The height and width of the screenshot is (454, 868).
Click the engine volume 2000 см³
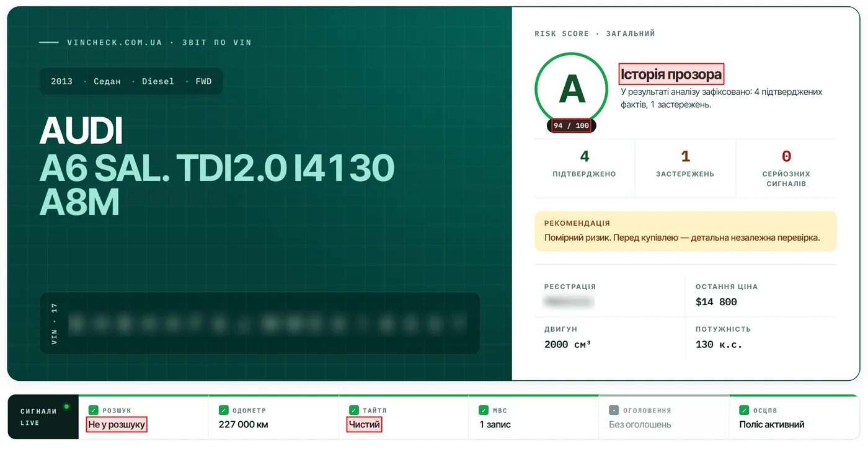click(567, 344)
